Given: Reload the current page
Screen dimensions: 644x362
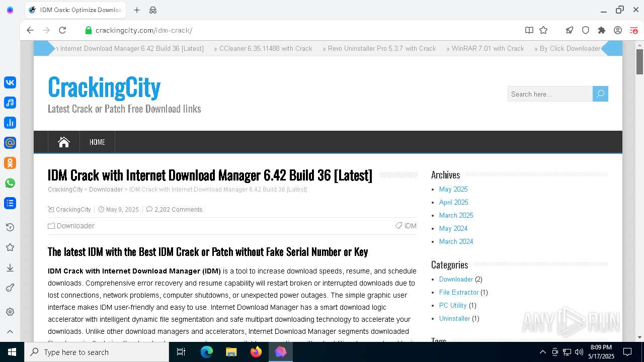Looking at the screenshot, I should coord(62,30).
